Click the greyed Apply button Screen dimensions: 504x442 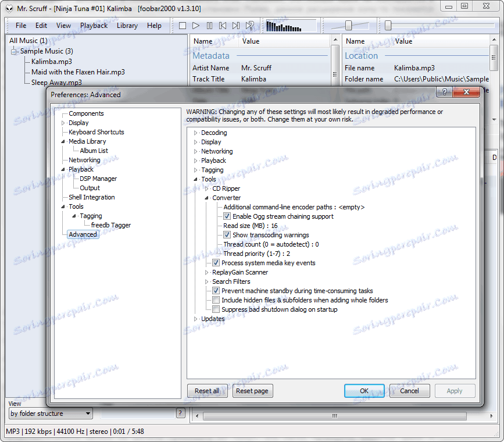click(x=455, y=391)
